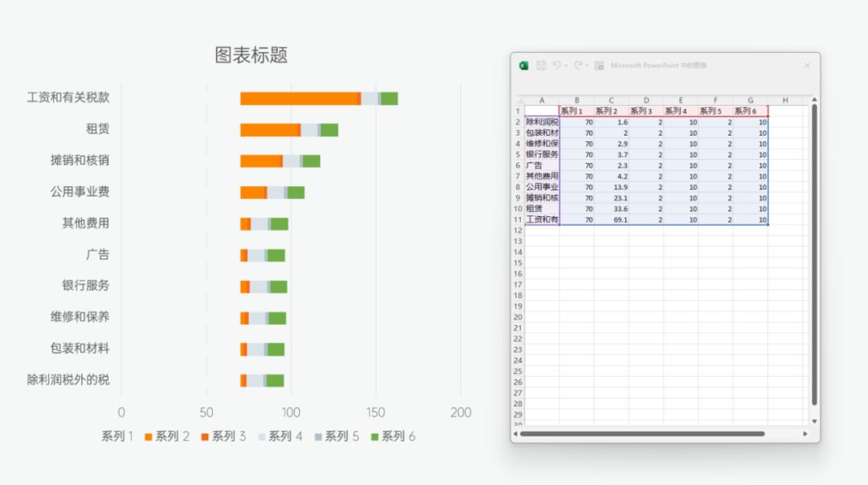Open the Redo history dropdown arrow

[x=588, y=66]
